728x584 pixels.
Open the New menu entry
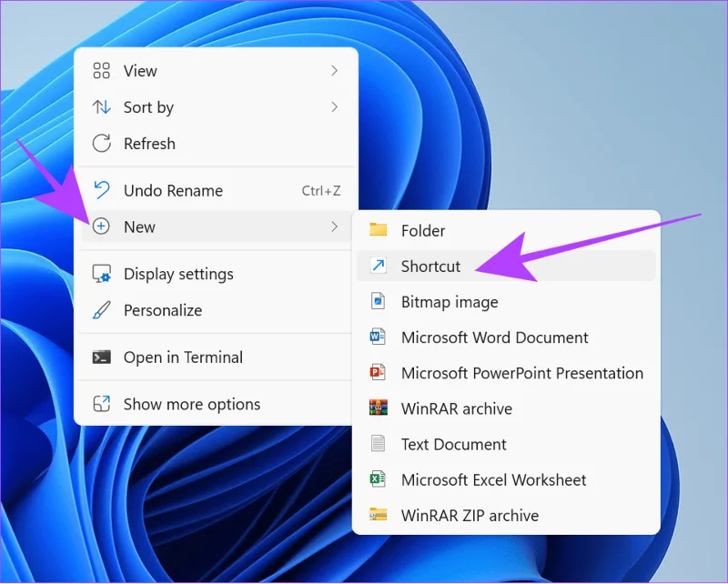[x=216, y=227]
